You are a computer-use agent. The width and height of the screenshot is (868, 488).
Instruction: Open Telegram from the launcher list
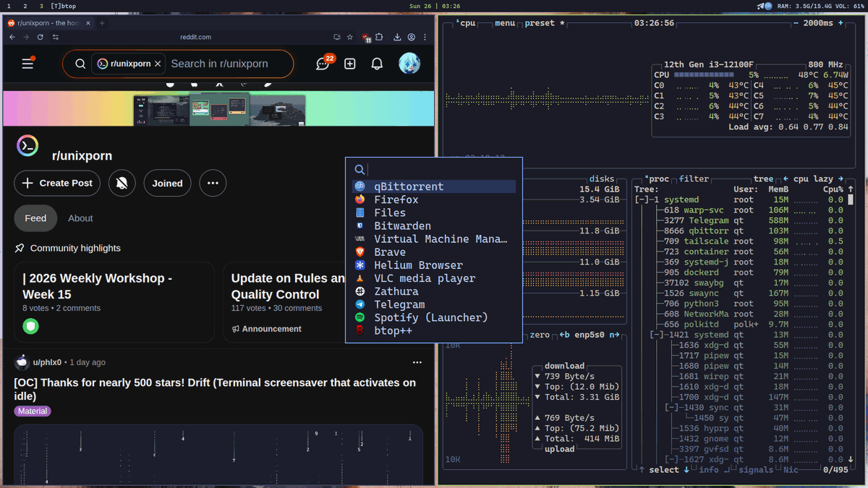[x=434, y=304]
